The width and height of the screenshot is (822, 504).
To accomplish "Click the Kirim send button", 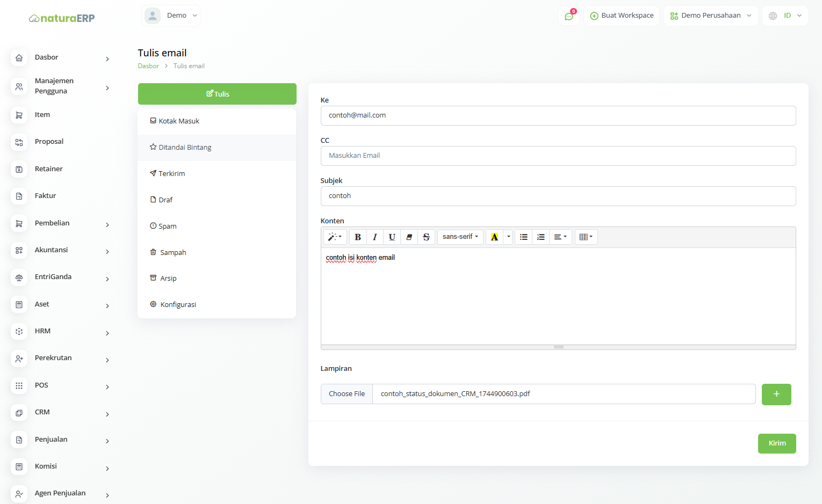I will [777, 443].
